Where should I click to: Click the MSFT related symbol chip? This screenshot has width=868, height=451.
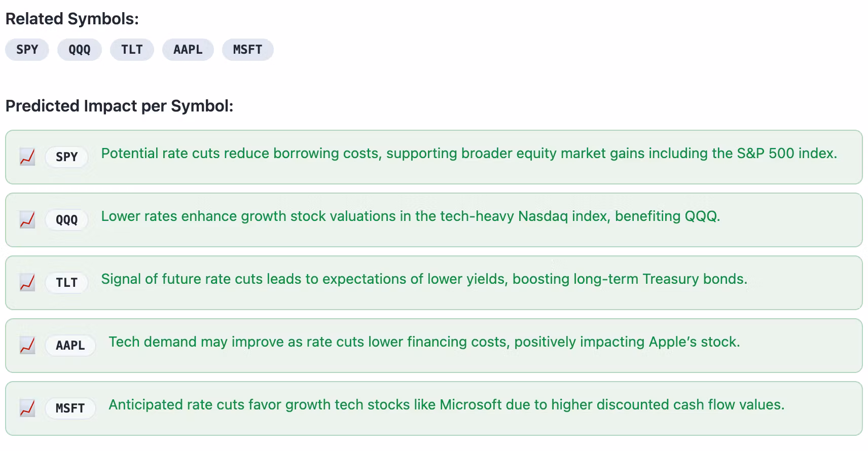(x=247, y=50)
